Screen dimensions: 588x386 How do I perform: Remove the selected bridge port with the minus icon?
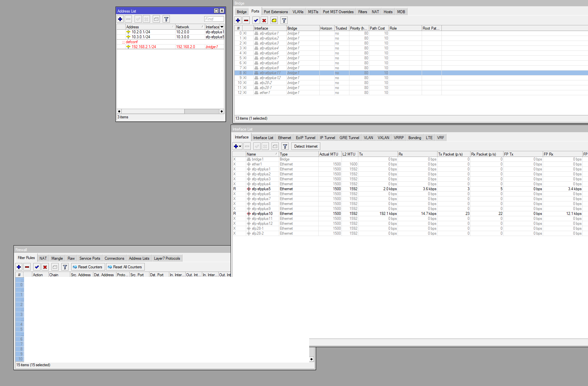(x=246, y=20)
